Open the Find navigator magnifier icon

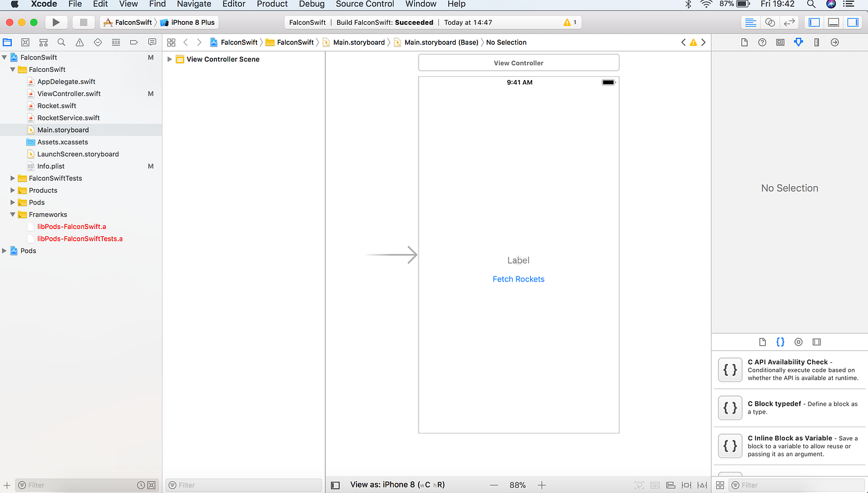tap(61, 43)
